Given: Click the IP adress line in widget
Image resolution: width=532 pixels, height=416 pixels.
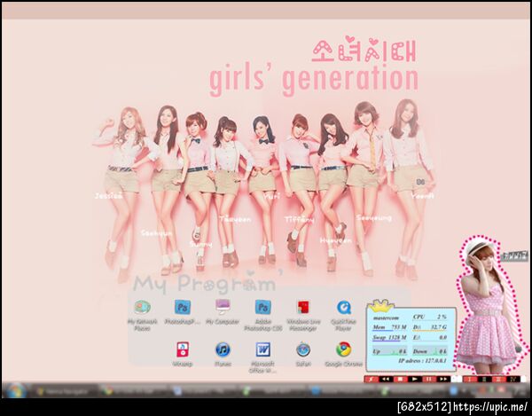Looking at the screenshot, I should pyautogui.click(x=422, y=361).
